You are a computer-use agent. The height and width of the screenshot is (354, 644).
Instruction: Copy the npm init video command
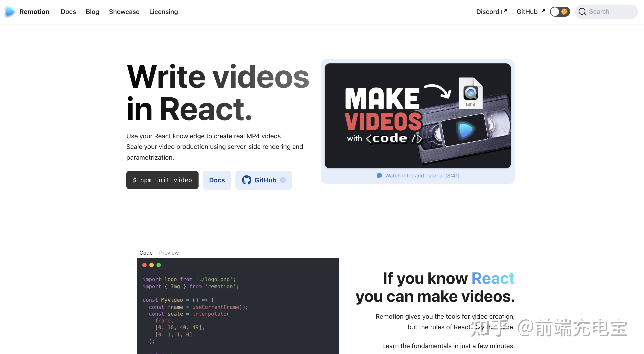(x=162, y=180)
